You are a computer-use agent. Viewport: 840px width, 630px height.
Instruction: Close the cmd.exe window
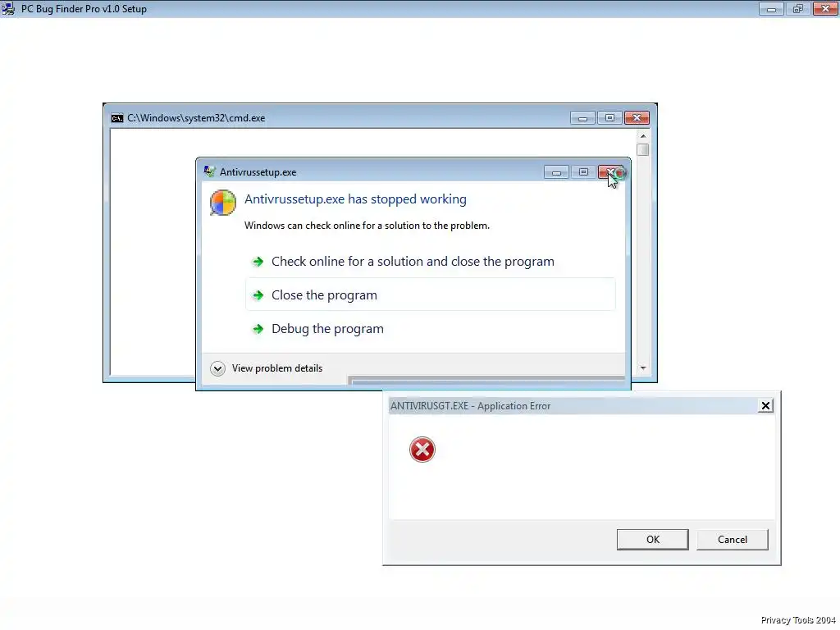tap(637, 118)
